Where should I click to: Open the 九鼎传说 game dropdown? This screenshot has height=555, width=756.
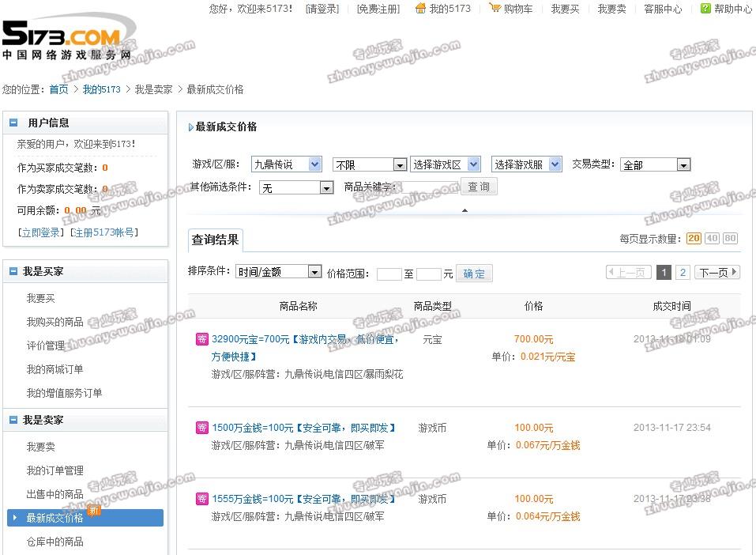tap(287, 164)
